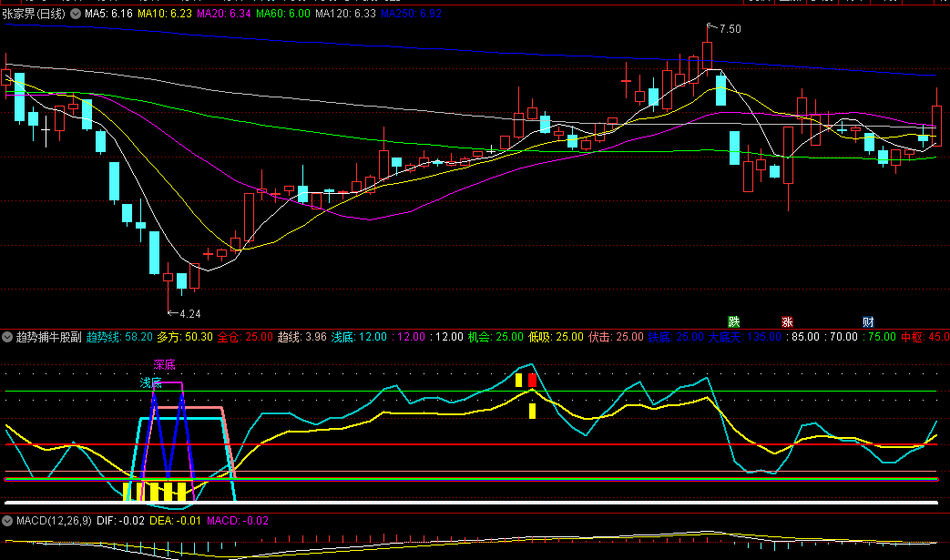
Task: Click the 4.24 low price annotation
Action: [x=189, y=313]
